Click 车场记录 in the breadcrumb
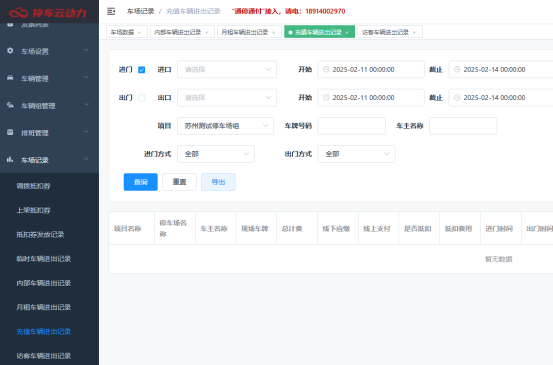This screenshot has height=365, width=553. (141, 11)
